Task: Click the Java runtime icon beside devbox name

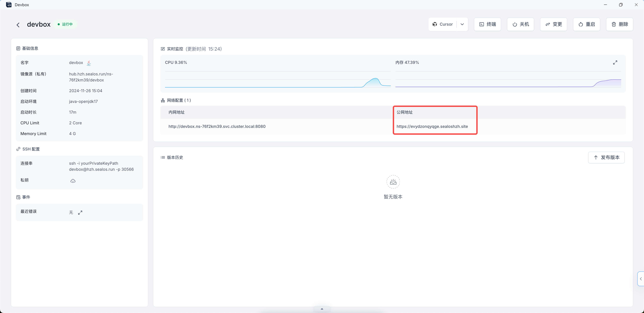Action: point(89,63)
